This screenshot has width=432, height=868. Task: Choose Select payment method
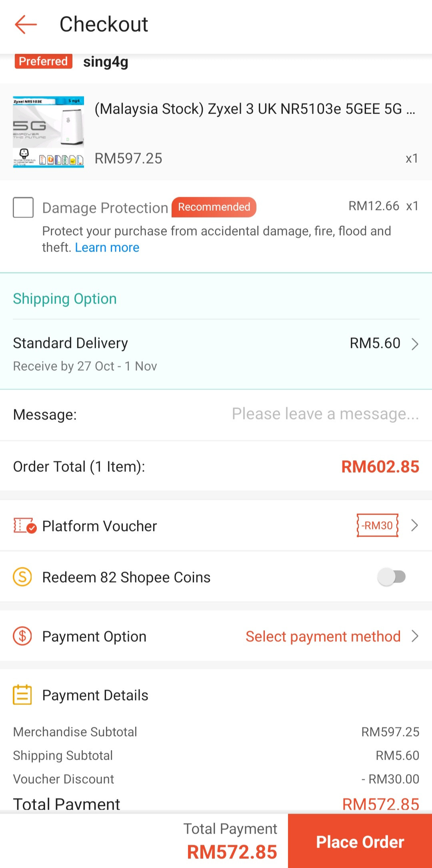(x=323, y=636)
